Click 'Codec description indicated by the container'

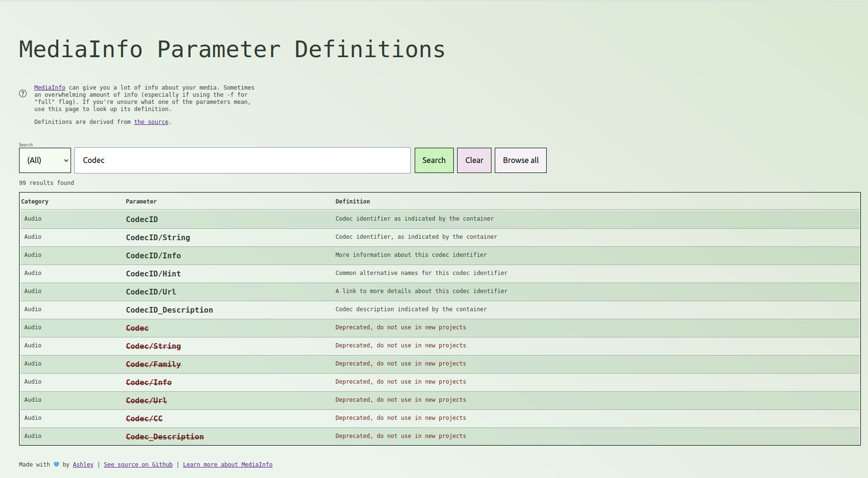pyautogui.click(x=411, y=309)
